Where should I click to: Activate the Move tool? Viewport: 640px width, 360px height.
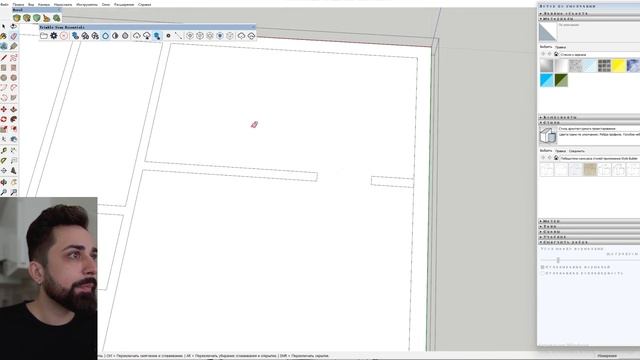[4, 109]
